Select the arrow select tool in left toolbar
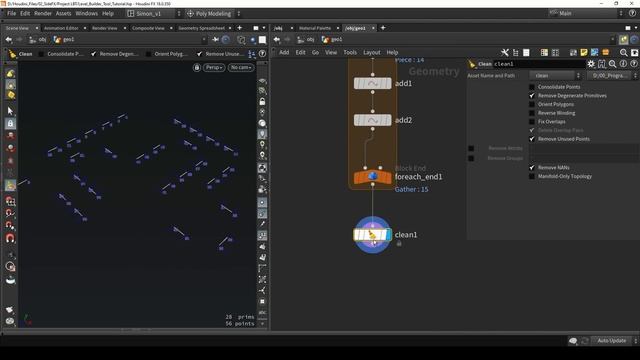Image resolution: width=640 pixels, height=360 pixels. 11,111
